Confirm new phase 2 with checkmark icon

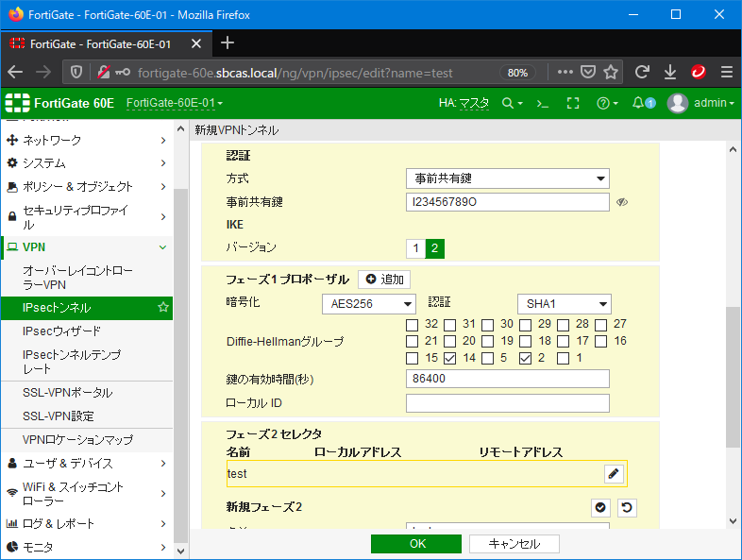(x=600, y=508)
